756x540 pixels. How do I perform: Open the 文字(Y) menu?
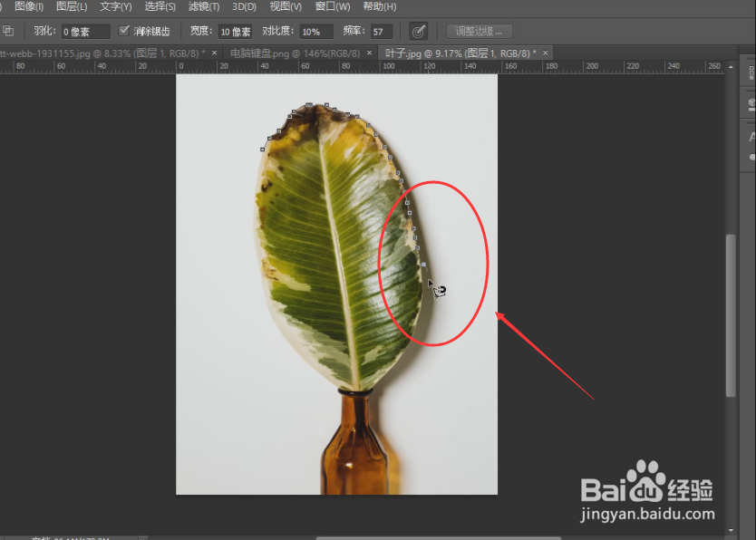[x=116, y=6]
